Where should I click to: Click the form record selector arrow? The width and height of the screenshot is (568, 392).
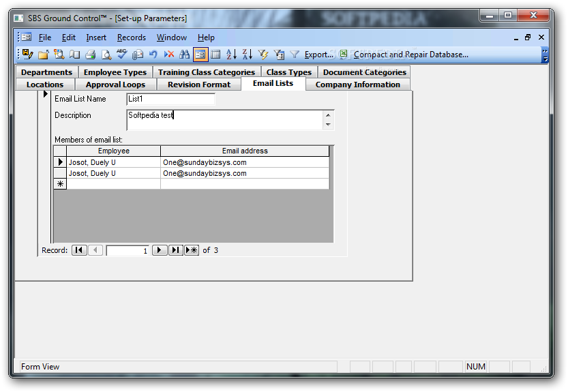[45, 94]
